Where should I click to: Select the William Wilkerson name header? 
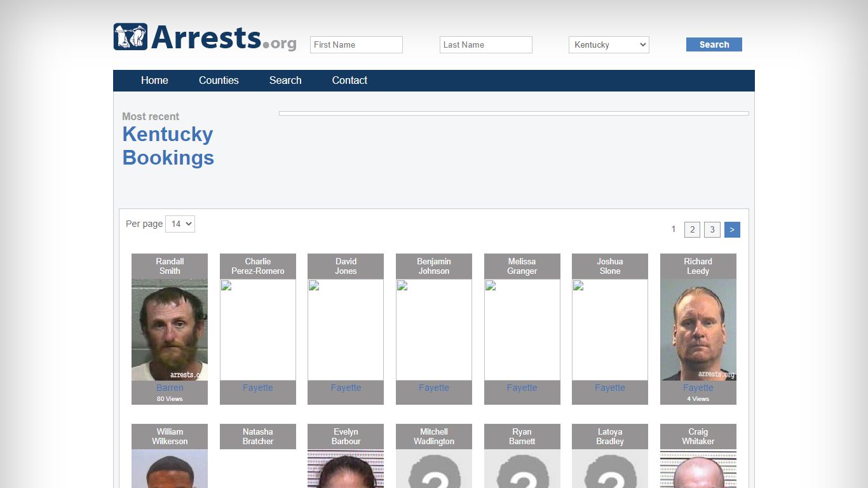[x=170, y=437]
